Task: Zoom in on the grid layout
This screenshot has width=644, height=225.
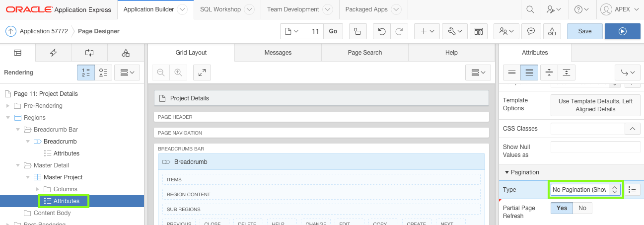Action: point(178,73)
